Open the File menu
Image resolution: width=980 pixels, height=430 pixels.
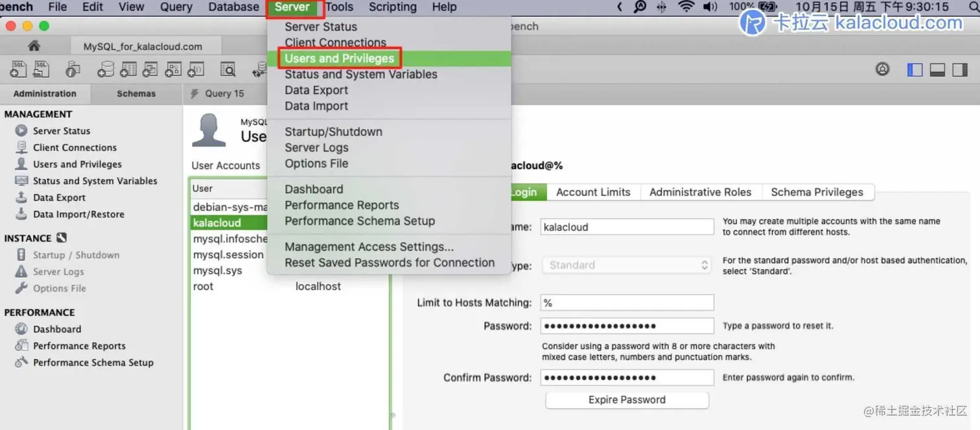point(58,7)
